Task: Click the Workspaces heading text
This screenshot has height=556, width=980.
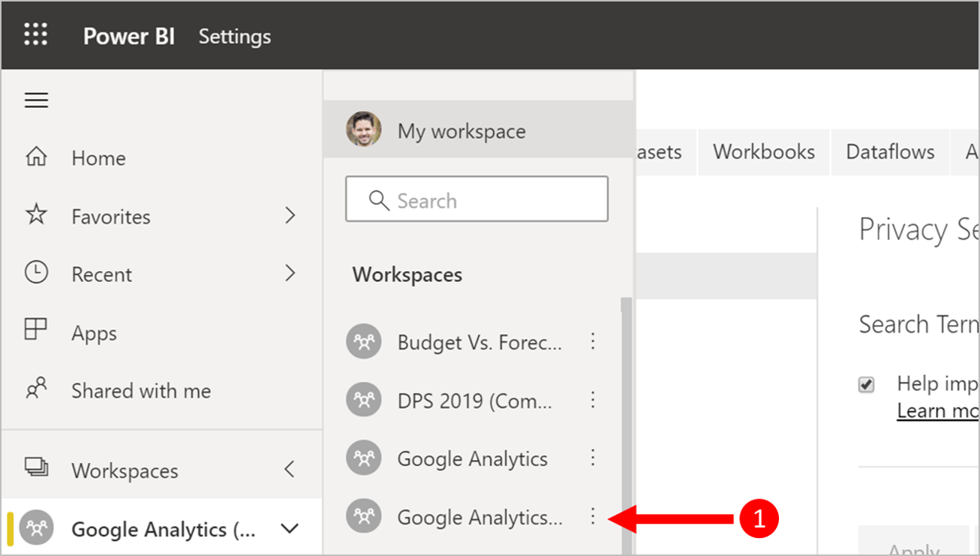Action: pyautogui.click(x=407, y=275)
